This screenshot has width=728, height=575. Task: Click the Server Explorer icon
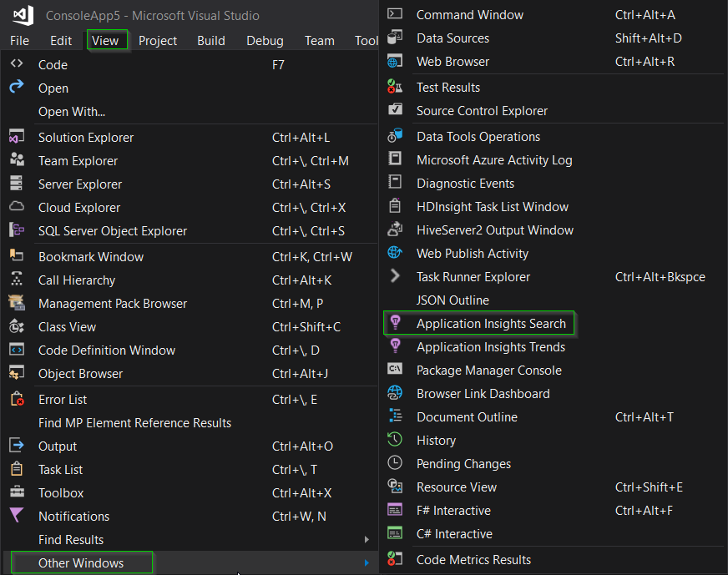[16, 183]
